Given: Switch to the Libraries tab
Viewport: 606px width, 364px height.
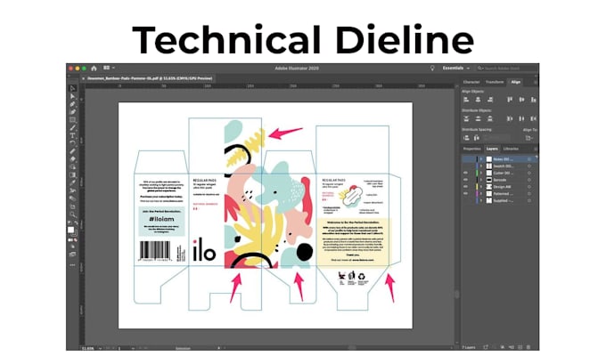Looking at the screenshot, I should point(511,149).
